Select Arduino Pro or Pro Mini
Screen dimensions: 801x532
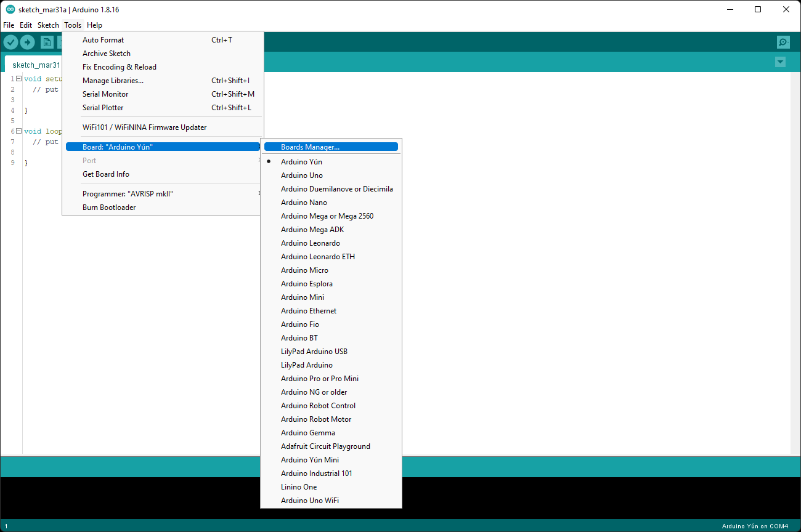click(x=331, y=379)
